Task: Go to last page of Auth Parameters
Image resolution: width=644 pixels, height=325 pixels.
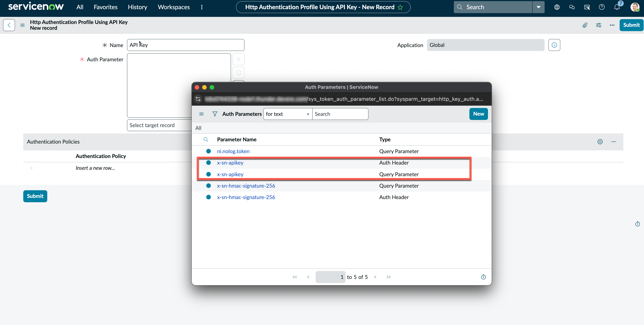Action: coord(389,277)
